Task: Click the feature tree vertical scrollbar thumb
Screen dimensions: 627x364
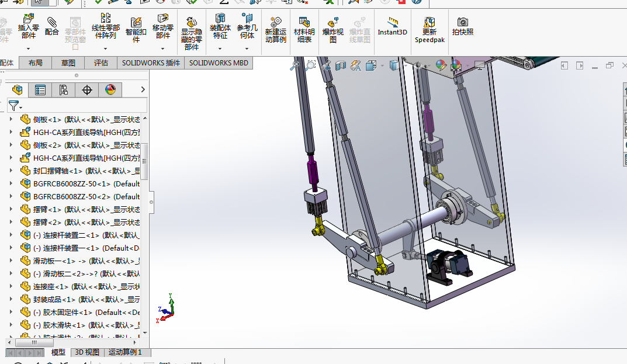Action: [145, 161]
